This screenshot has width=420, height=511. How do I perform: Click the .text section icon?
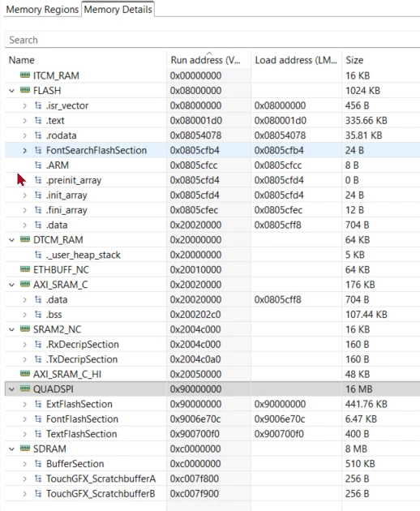coord(38,120)
